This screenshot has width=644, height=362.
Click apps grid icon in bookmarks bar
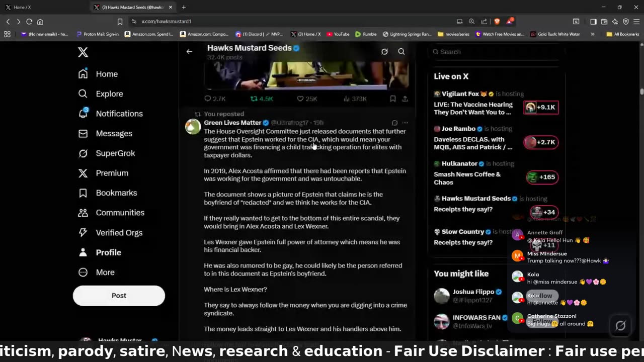[x=7, y=34]
